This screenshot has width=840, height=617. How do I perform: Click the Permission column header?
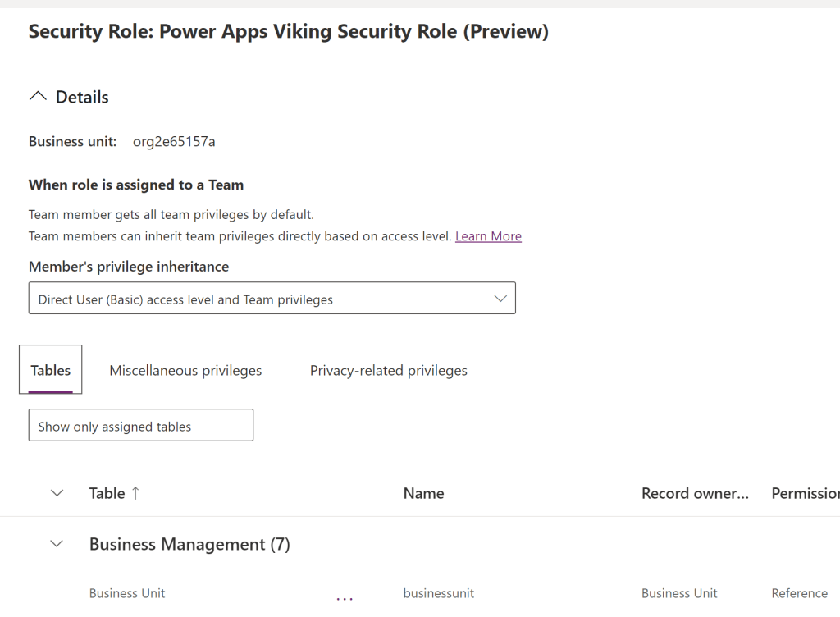pyautogui.click(x=804, y=493)
